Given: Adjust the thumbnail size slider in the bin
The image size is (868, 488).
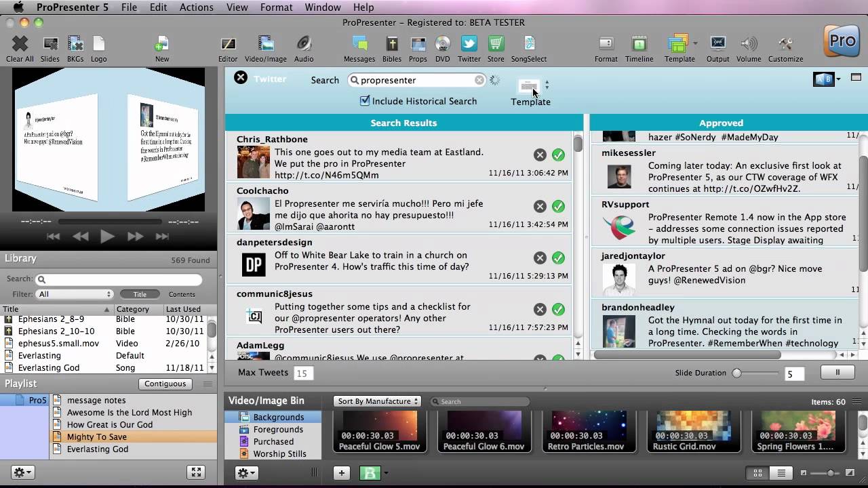Looking at the screenshot, I should (829, 473).
